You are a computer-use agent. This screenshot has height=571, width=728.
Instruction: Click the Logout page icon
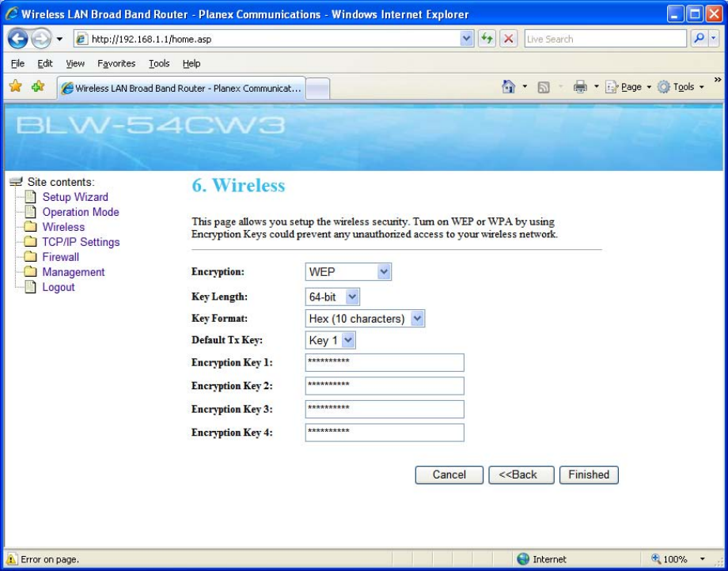(x=30, y=287)
